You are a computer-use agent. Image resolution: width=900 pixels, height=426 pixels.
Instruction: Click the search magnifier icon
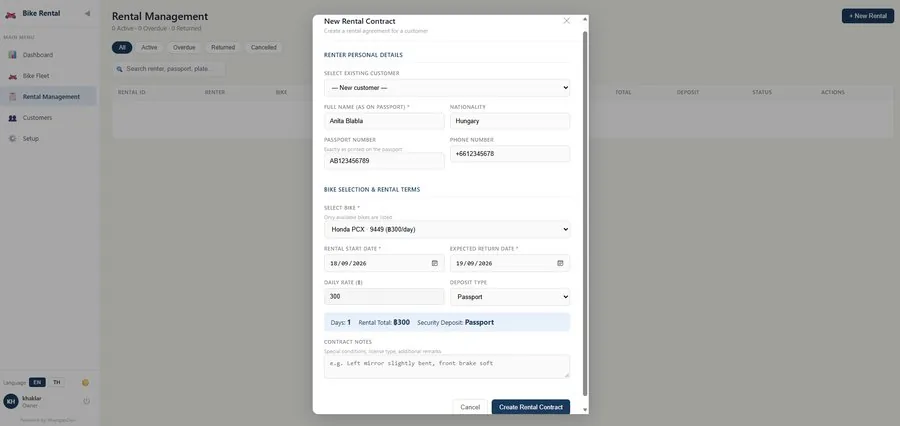120,69
